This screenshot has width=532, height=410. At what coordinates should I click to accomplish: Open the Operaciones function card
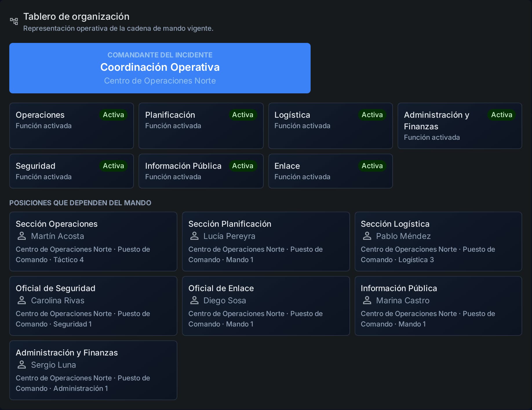(x=72, y=126)
